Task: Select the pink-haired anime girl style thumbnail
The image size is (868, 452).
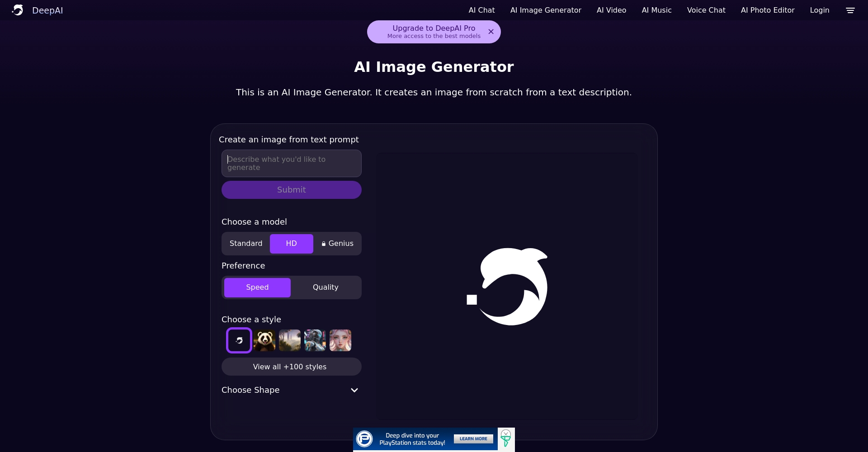Action: [340, 340]
